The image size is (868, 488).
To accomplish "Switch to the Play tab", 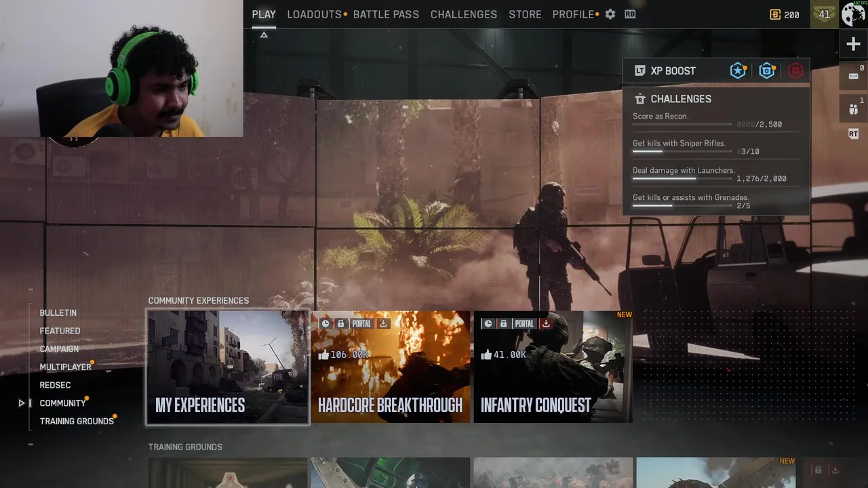I will [264, 14].
